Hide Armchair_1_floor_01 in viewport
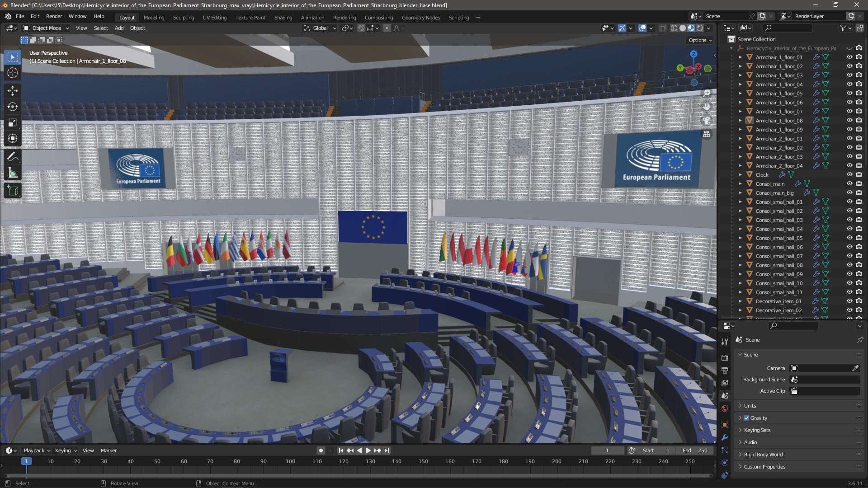This screenshot has height=488, width=868. click(x=849, y=57)
